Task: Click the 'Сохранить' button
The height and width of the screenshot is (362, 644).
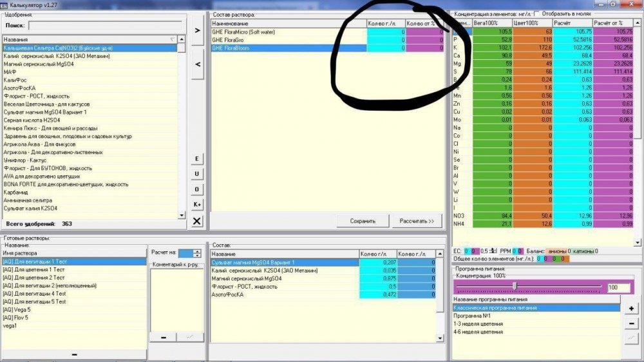Action: pos(362,221)
